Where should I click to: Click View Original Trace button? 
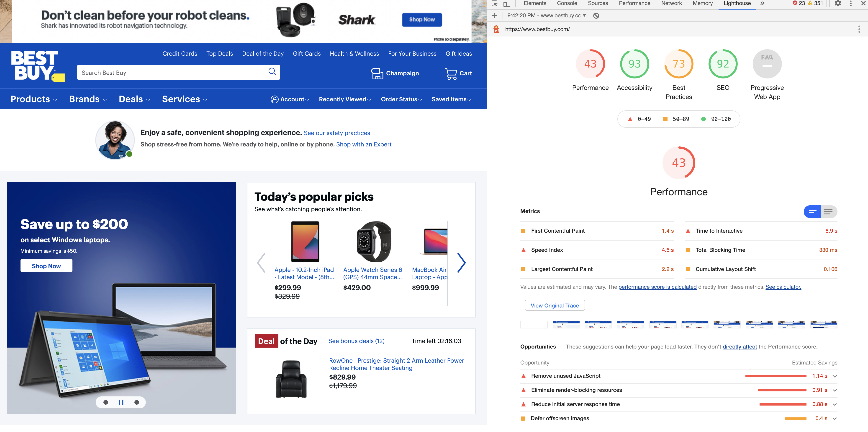click(555, 305)
